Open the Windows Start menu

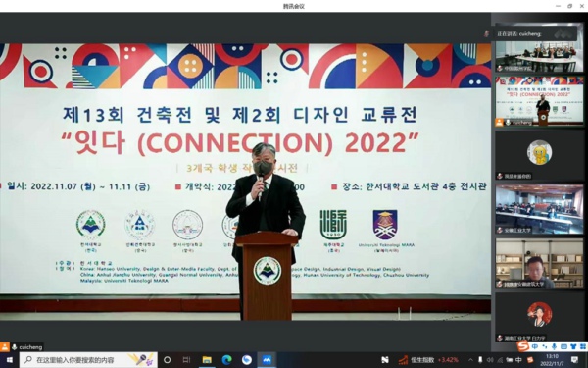coord(10,360)
